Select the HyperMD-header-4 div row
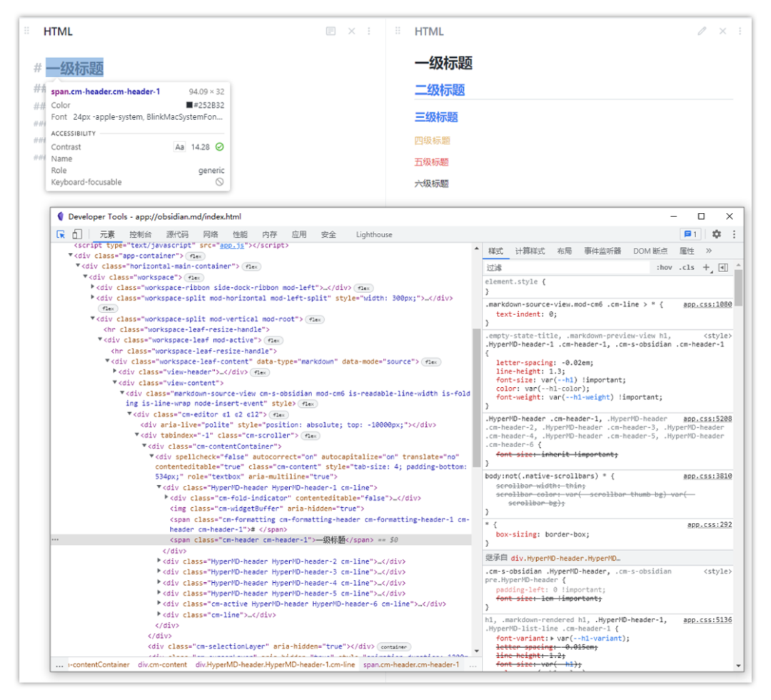Viewport: 771px width, 700px height. pos(283,582)
